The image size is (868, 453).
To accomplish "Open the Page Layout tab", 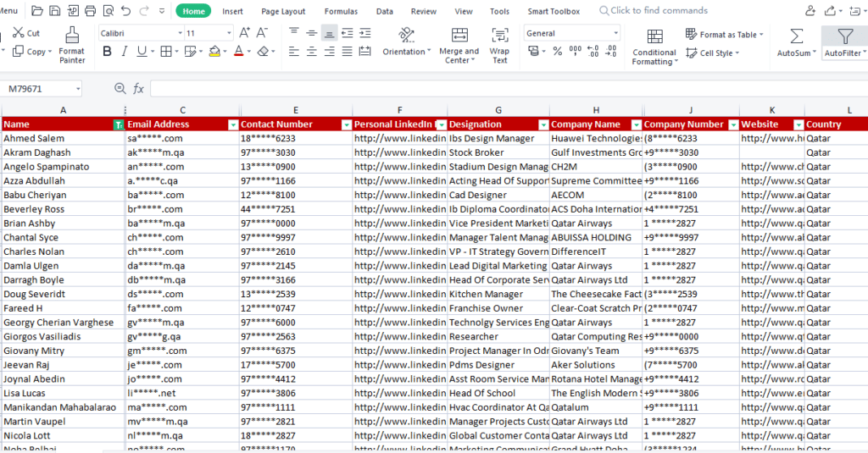I will (283, 11).
